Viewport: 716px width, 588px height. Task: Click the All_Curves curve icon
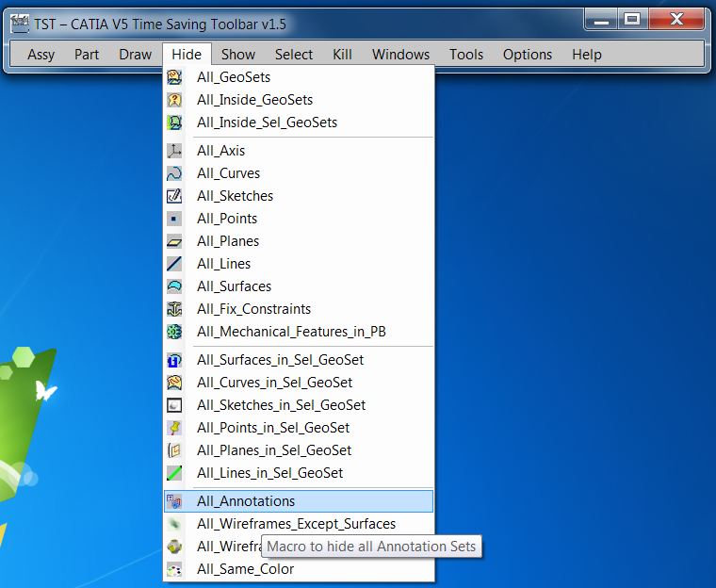click(174, 173)
